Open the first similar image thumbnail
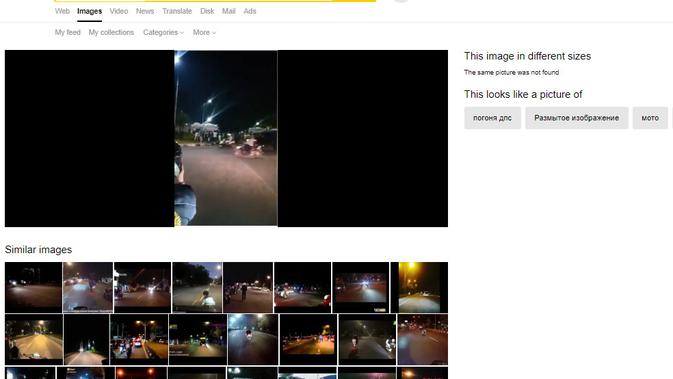 pos(33,287)
